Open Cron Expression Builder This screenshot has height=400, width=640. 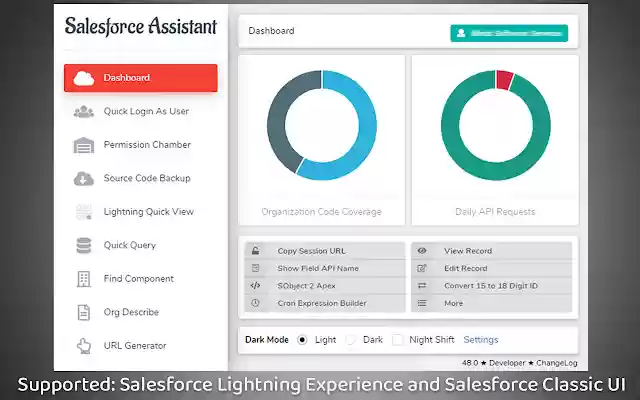coord(325,303)
